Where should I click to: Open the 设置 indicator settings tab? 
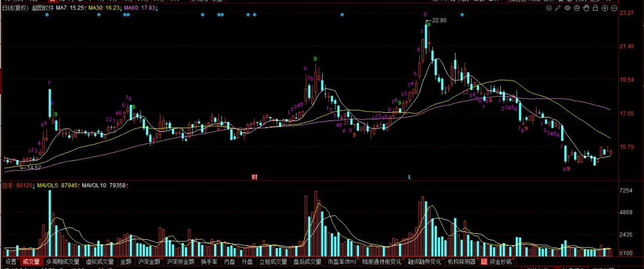11,261
